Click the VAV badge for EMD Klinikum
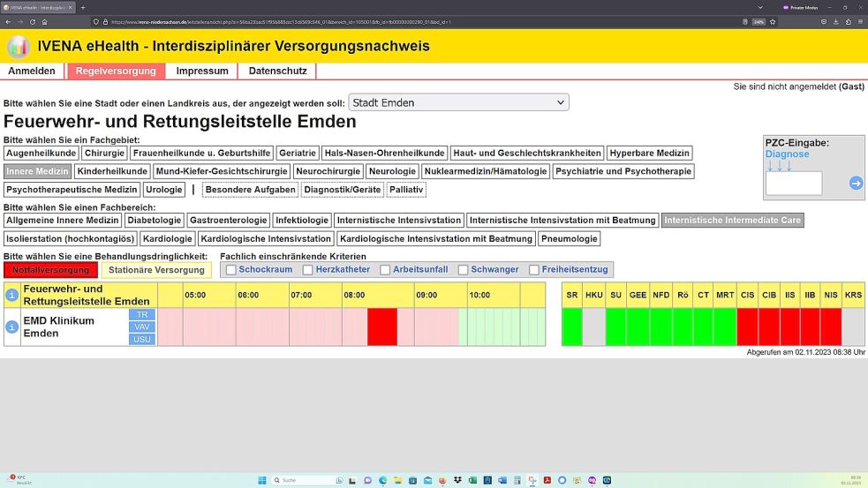Image resolution: width=868 pixels, height=488 pixels. coord(142,327)
